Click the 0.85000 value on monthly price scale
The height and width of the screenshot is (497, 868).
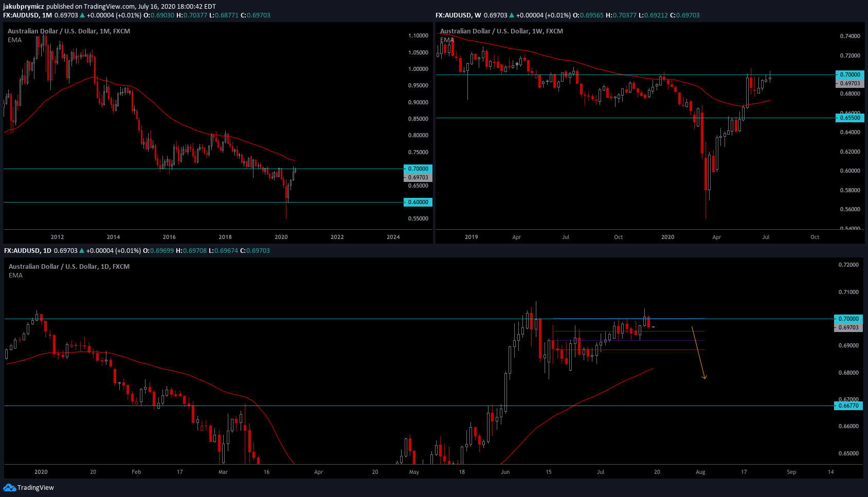[x=418, y=119]
